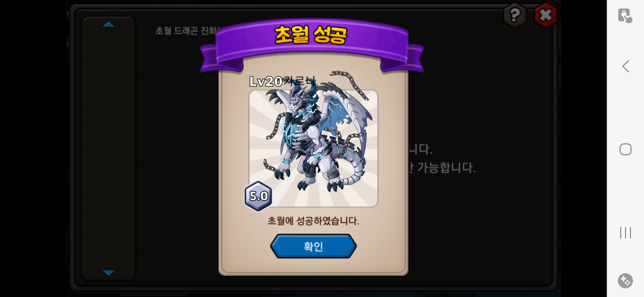Viewport: 644px width, 297px height.
Task: Open Android recent apps bars icon
Action: (626, 233)
